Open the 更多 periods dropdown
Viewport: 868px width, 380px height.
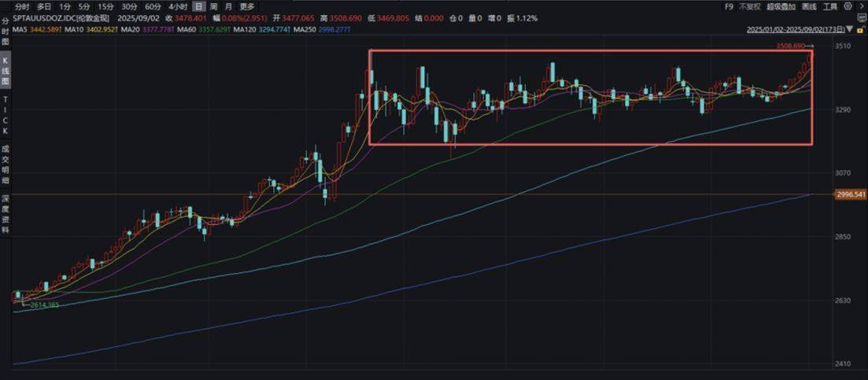click(246, 6)
